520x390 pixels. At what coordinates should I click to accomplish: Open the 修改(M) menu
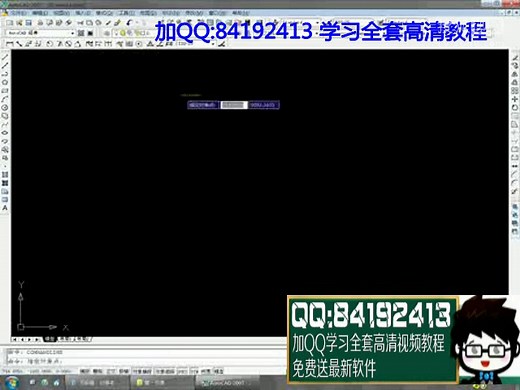coord(193,13)
